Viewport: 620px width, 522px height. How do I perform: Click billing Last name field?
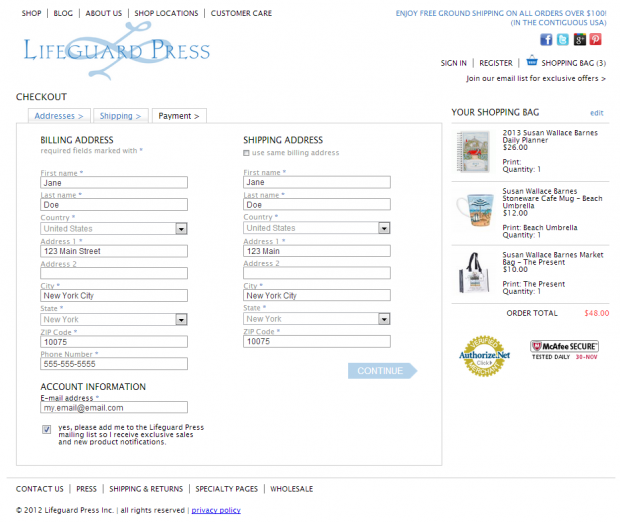point(114,205)
